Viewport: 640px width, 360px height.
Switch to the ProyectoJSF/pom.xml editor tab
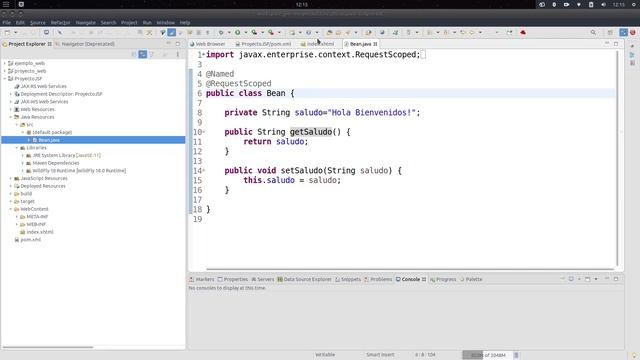click(x=263, y=44)
